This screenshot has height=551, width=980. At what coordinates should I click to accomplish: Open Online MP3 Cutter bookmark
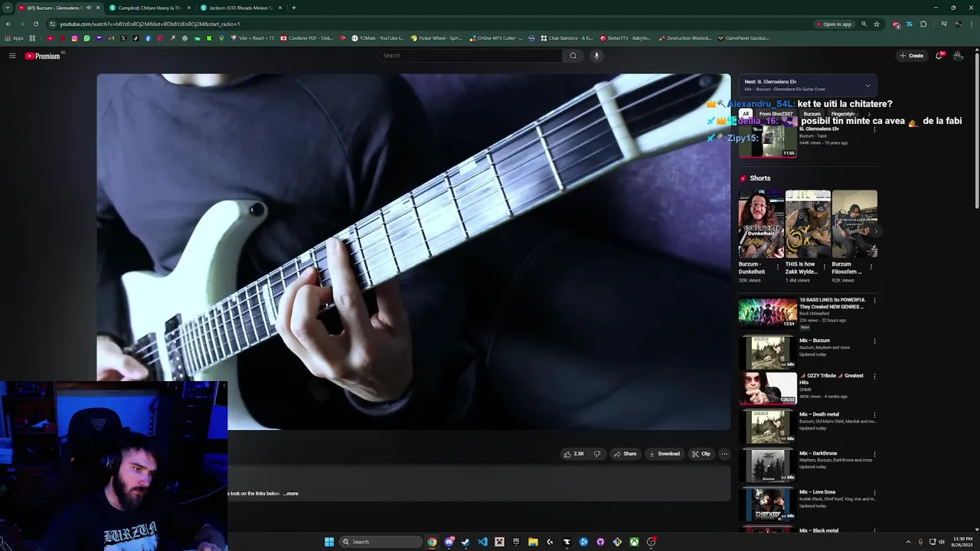tap(495, 38)
